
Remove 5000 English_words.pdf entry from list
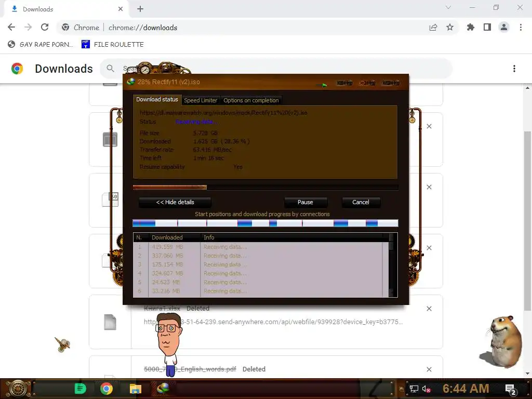click(429, 369)
